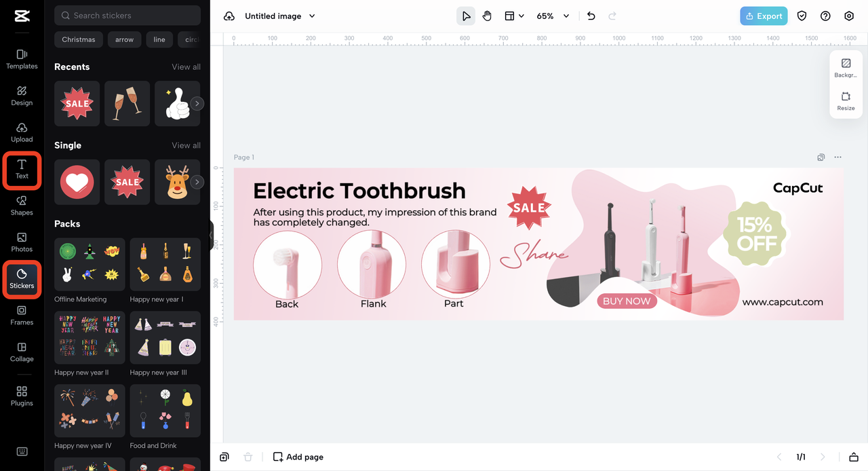
Task: Add the SALE sticker from Recents
Action: [x=77, y=104]
